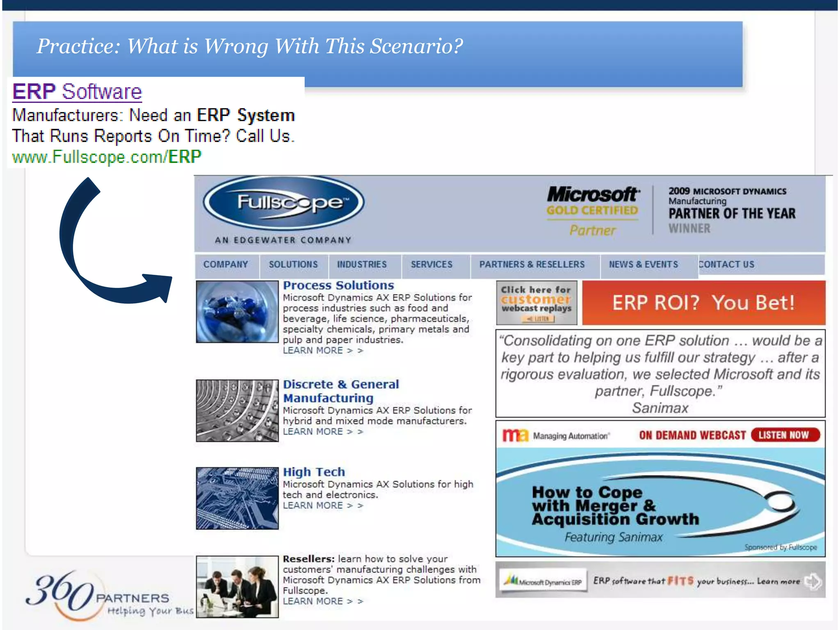Click the business people thumbnail image

pyautogui.click(x=237, y=587)
